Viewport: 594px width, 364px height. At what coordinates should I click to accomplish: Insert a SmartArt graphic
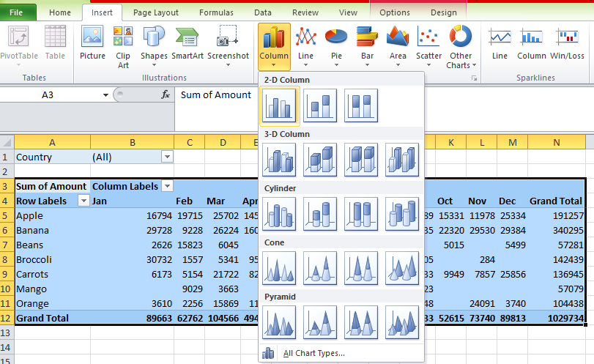coord(188,42)
